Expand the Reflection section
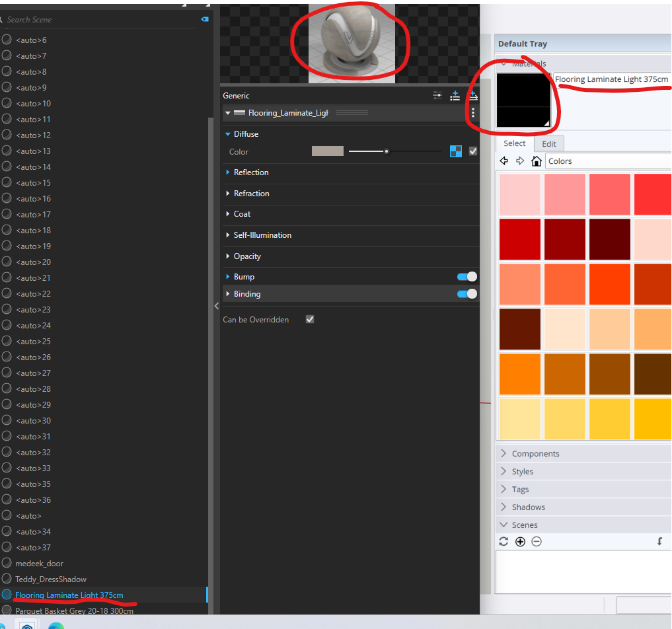This screenshot has width=672, height=629. (228, 172)
